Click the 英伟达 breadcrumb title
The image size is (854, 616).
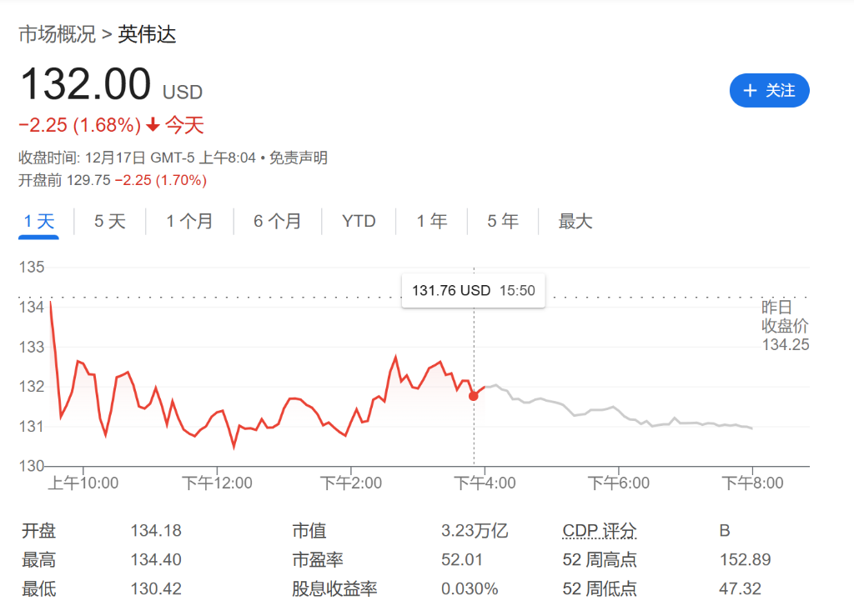147,34
